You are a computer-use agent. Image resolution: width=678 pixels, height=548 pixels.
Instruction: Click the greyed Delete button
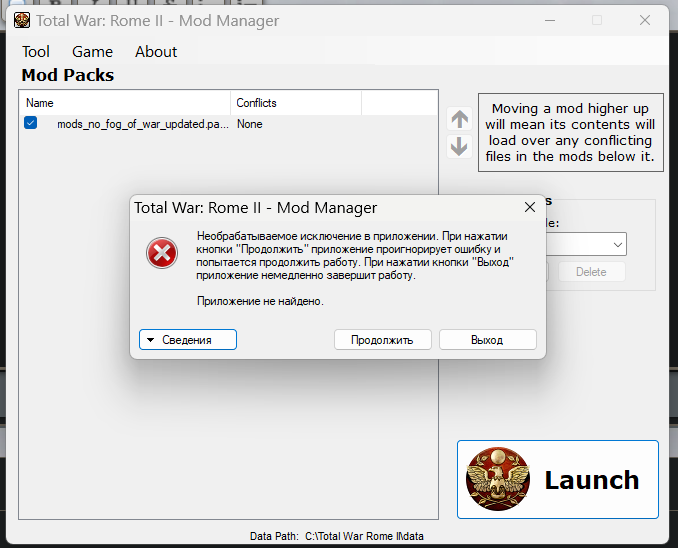point(592,272)
